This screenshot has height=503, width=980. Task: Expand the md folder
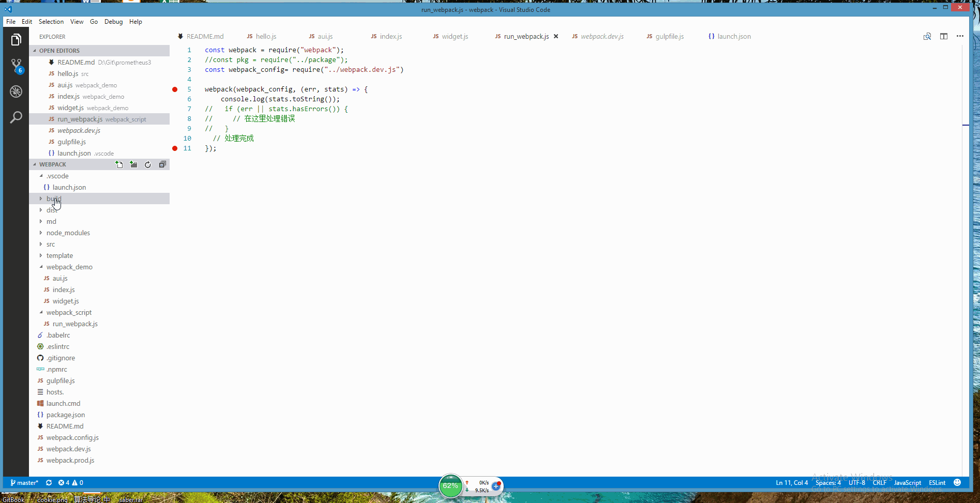[x=99, y=221]
